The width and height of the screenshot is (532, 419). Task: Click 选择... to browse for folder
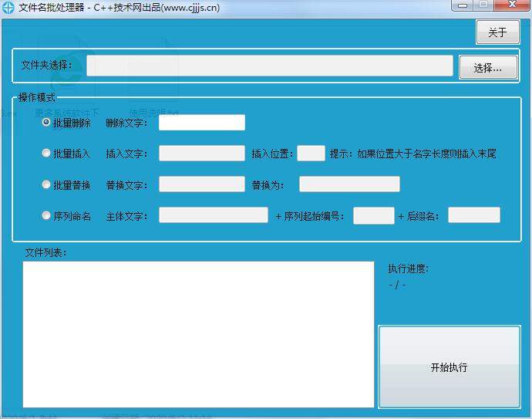coord(487,68)
